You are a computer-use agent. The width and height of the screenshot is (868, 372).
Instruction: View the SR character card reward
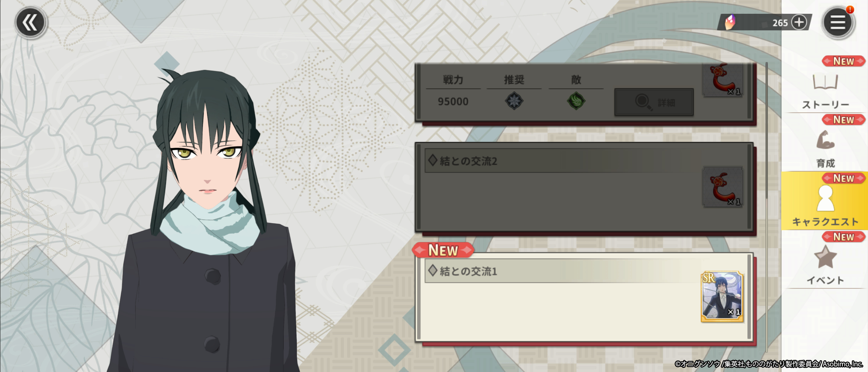pos(722,297)
